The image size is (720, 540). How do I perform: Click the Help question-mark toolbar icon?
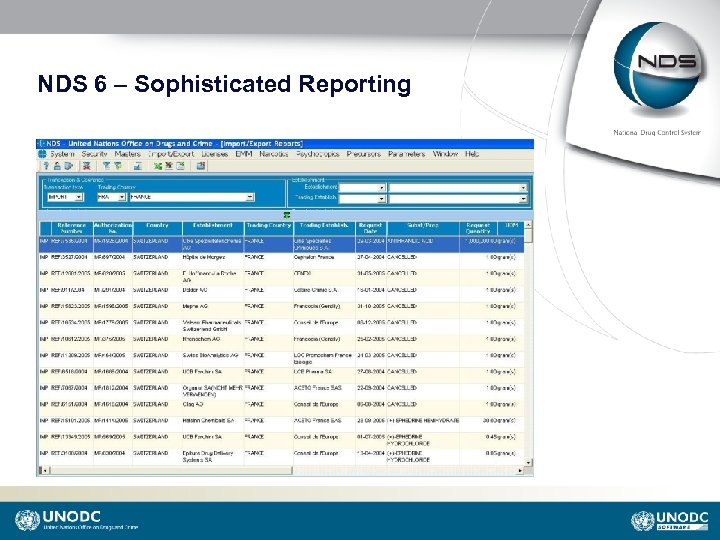tap(46, 166)
